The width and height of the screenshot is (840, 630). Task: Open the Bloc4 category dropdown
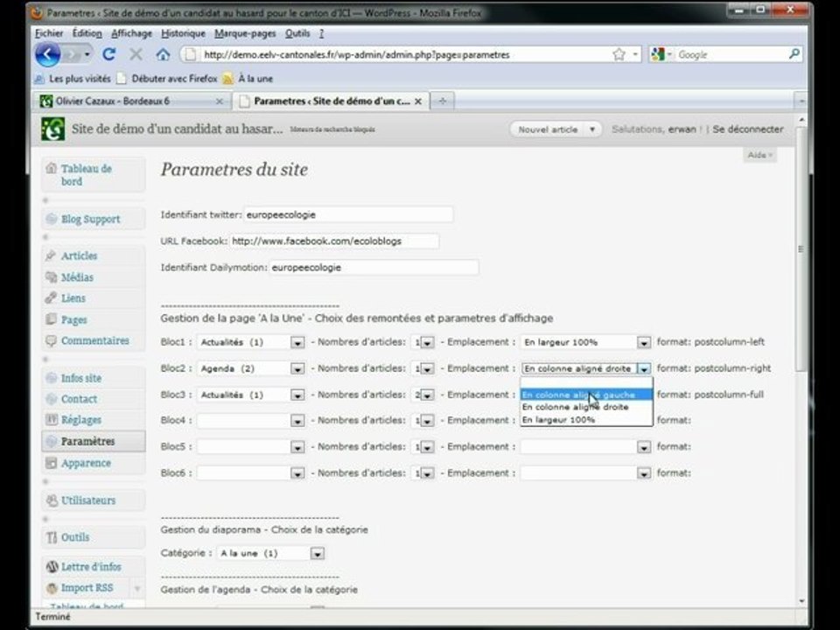click(251, 421)
